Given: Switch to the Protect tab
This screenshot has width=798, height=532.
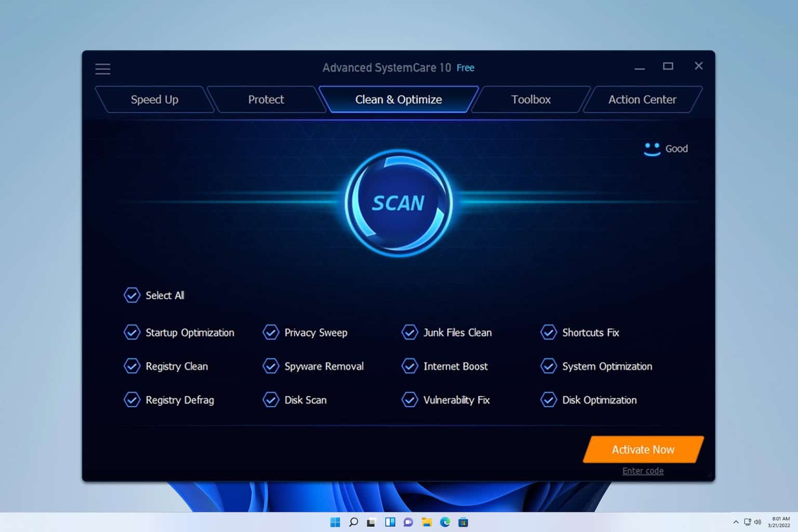Looking at the screenshot, I should pyautogui.click(x=266, y=99).
